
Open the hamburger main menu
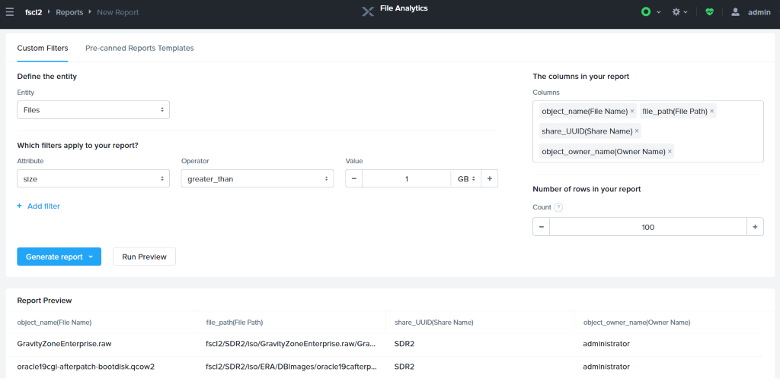tap(9, 12)
